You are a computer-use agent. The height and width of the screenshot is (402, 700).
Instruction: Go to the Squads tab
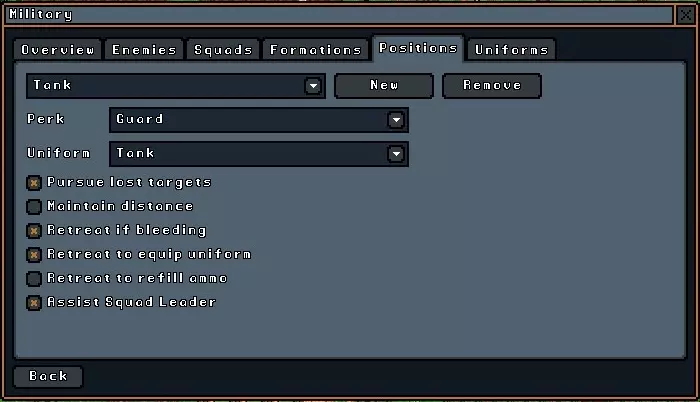(223, 50)
